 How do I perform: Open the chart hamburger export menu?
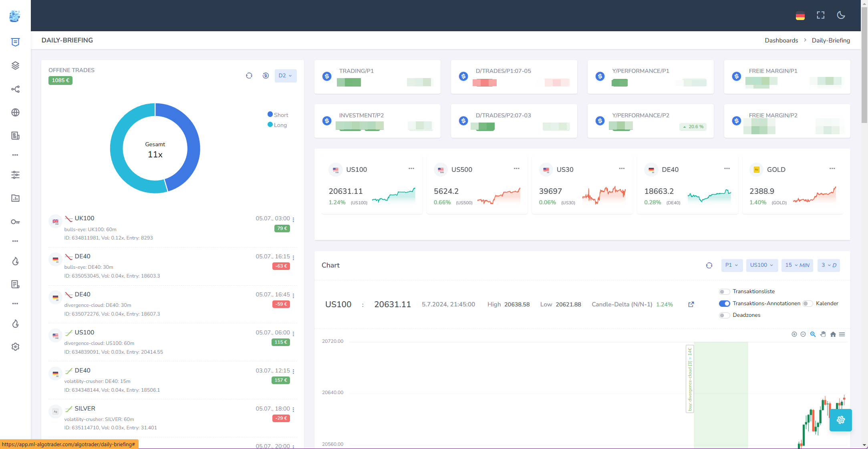(842, 334)
